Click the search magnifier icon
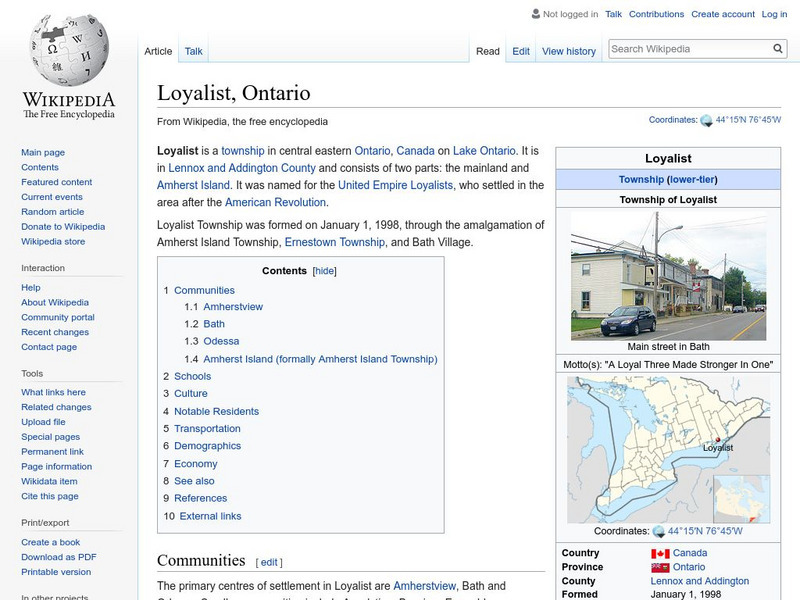800x600 pixels. click(778, 48)
